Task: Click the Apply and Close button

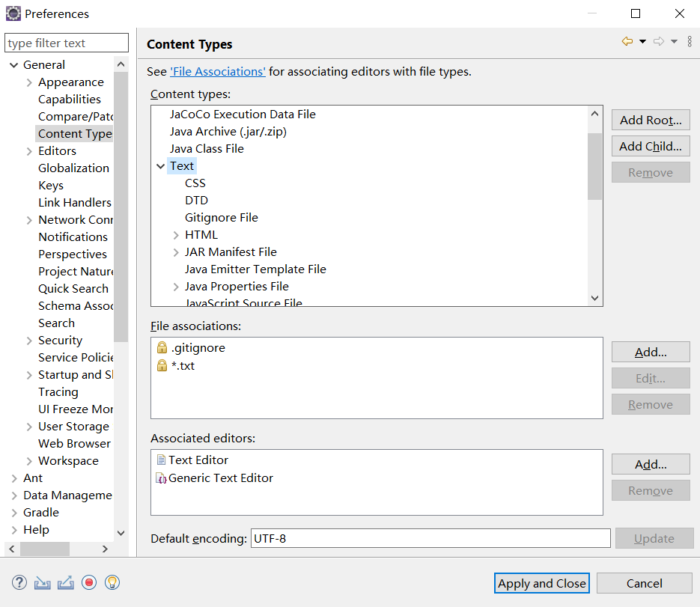Action: tap(542, 583)
